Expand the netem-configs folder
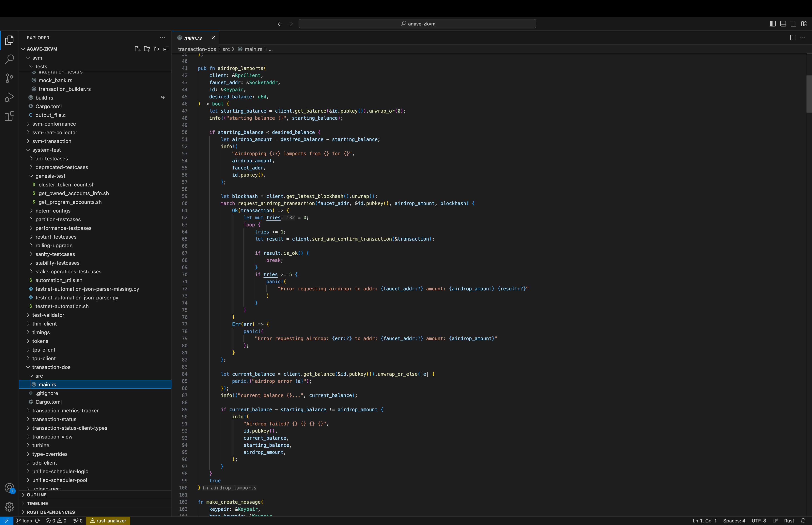This screenshot has width=812, height=525. (95, 211)
